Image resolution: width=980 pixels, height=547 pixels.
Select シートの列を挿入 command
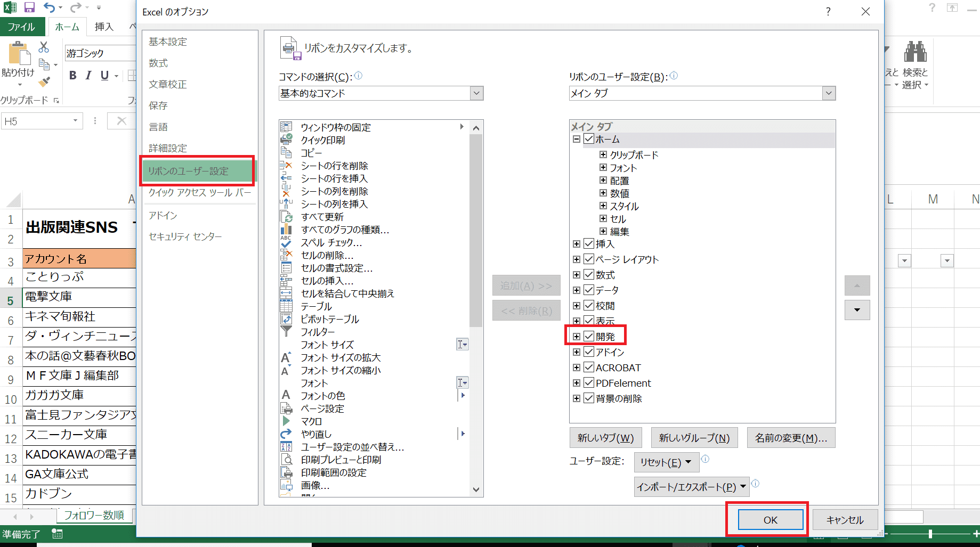point(335,204)
